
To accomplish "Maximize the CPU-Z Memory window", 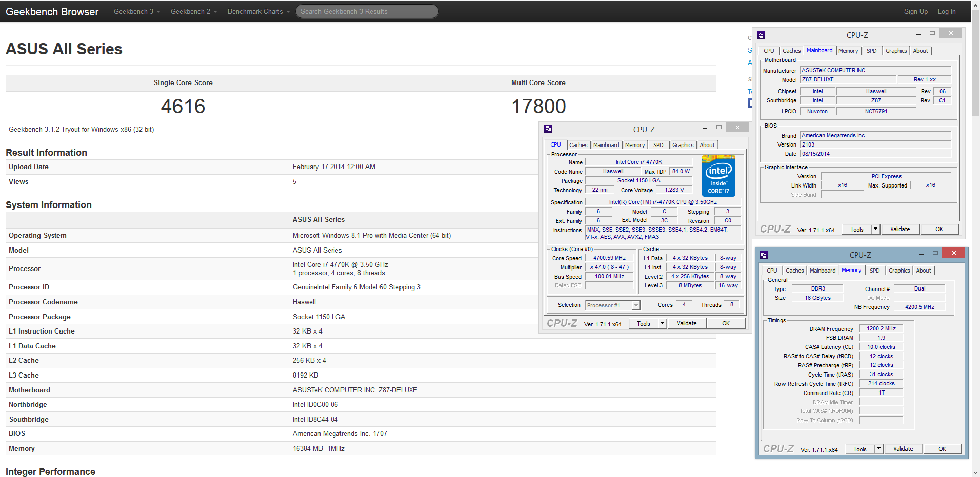I will pyautogui.click(x=935, y=253).
